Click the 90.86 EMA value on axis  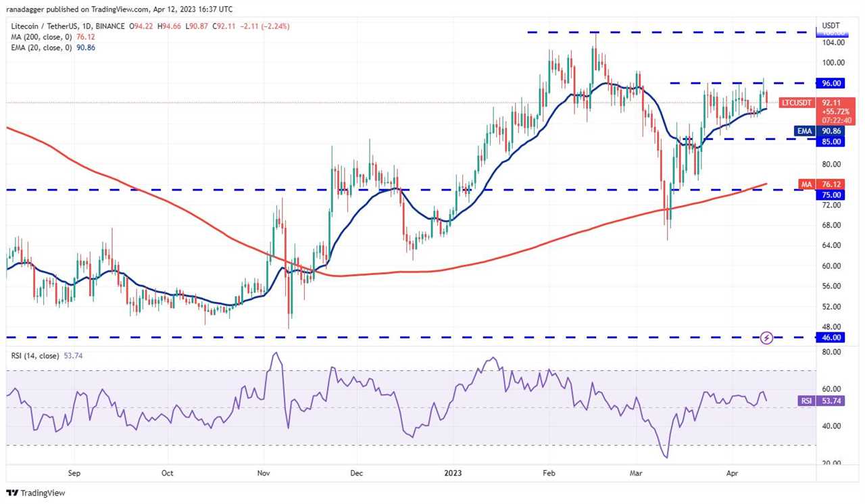[x=831, y=131]
